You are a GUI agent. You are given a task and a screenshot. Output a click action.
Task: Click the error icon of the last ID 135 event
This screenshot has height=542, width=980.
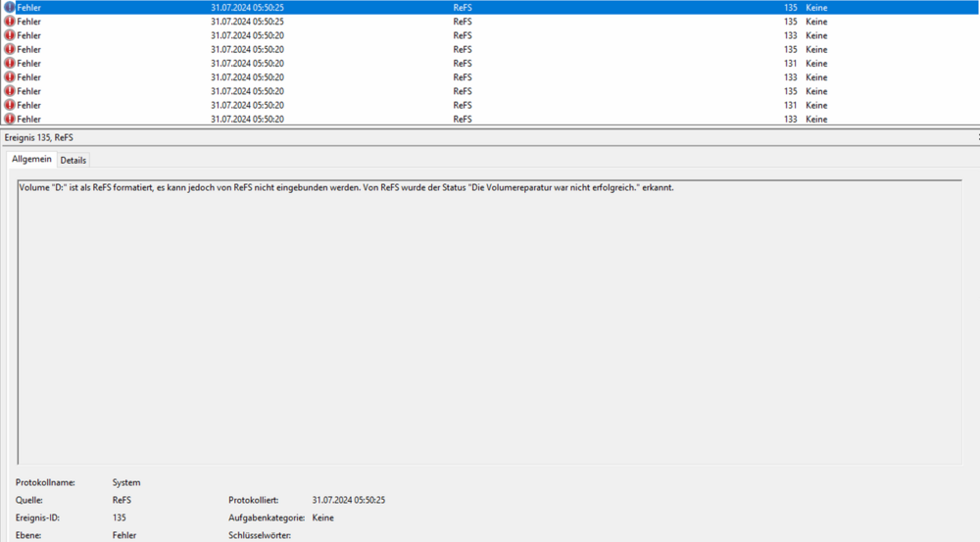coord(10,91)
